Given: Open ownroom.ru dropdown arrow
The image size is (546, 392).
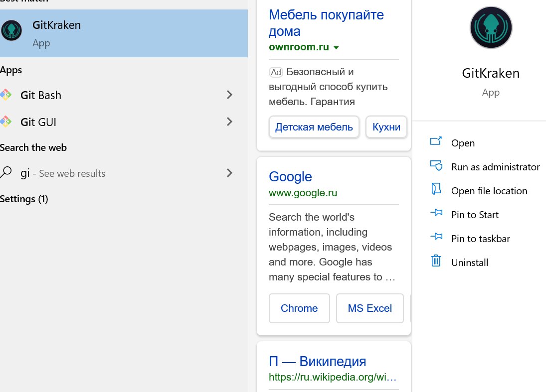Looking at the screenshot, I should (336, 48).
